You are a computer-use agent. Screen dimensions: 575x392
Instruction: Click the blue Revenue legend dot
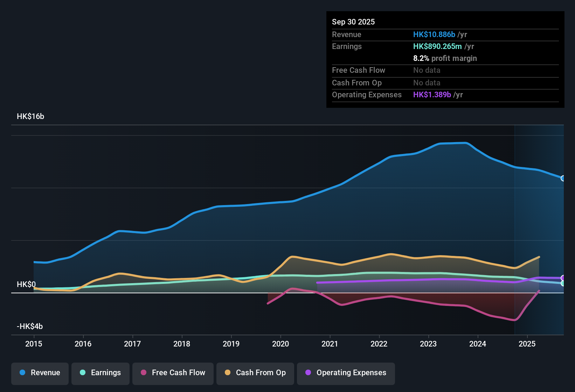click(x=22, y=373)
